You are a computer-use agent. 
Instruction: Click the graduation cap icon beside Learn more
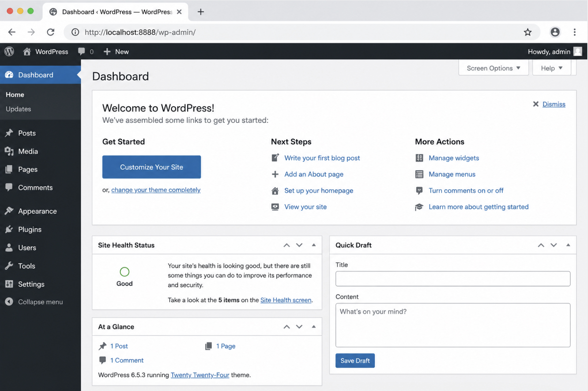coord(419,207)
